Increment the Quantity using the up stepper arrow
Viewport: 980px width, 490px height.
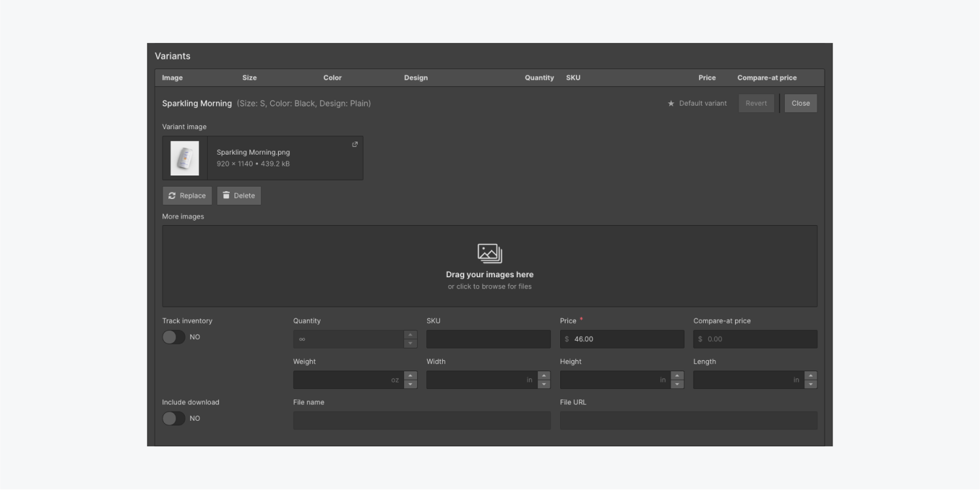[x=411, y=335]
